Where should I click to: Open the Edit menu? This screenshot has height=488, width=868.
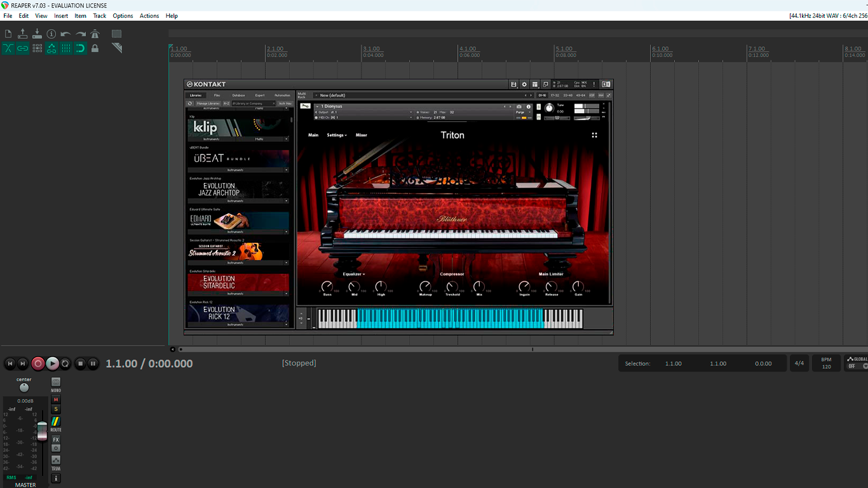[x=24, y=16]
